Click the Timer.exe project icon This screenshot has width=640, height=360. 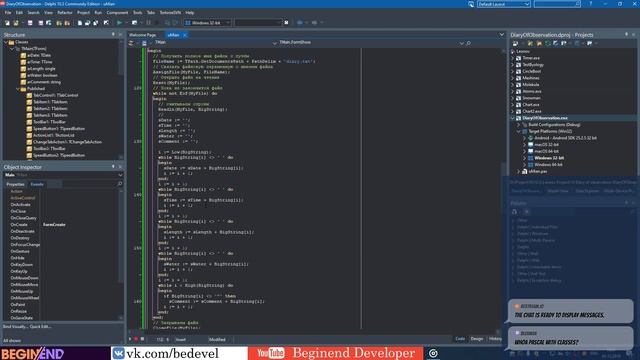click(x=518, y=58)
